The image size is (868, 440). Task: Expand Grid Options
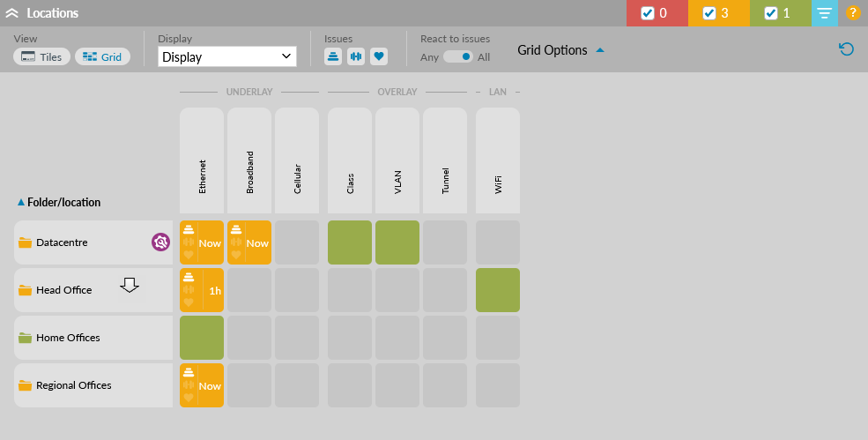point(560,50)
